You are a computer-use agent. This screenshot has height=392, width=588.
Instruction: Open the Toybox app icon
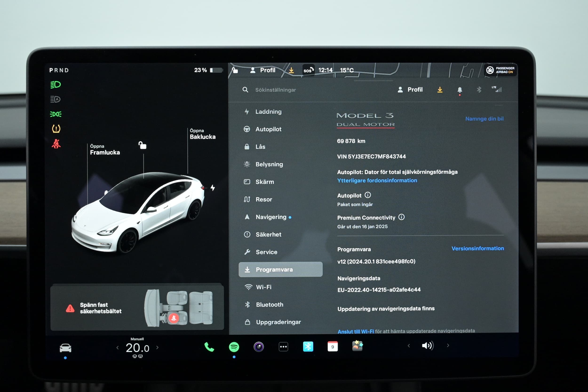357,346
